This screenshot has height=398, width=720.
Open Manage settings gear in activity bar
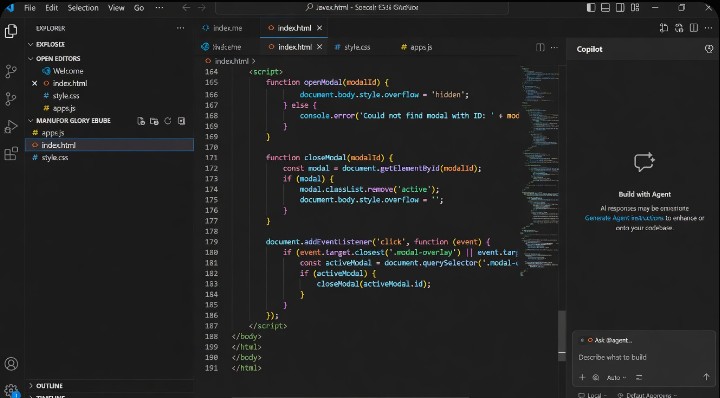(x=11, y=390)
